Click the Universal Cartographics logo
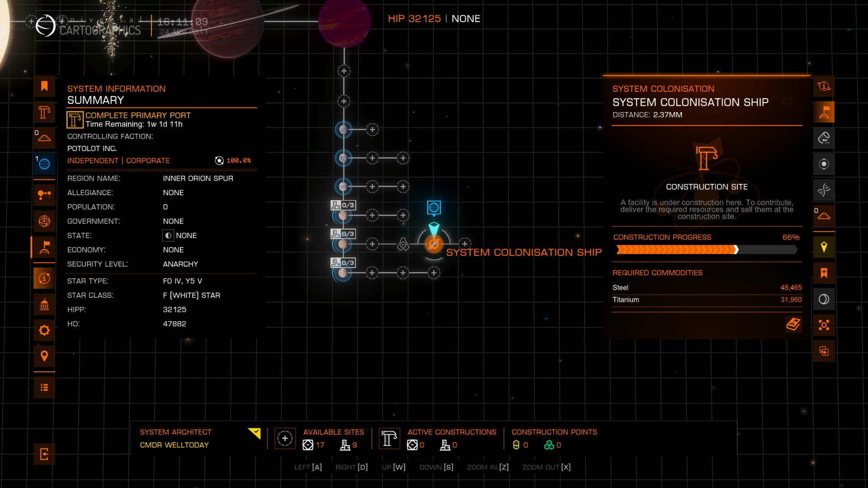 (46, 25)
